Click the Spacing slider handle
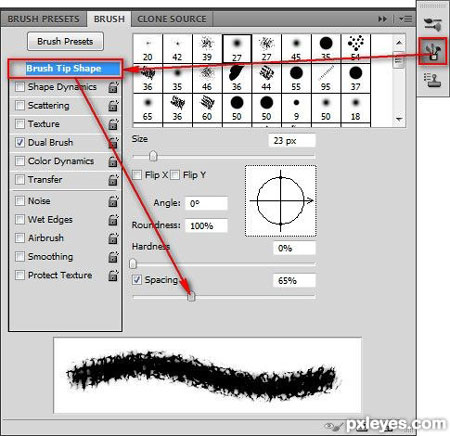 coord(191,296)
